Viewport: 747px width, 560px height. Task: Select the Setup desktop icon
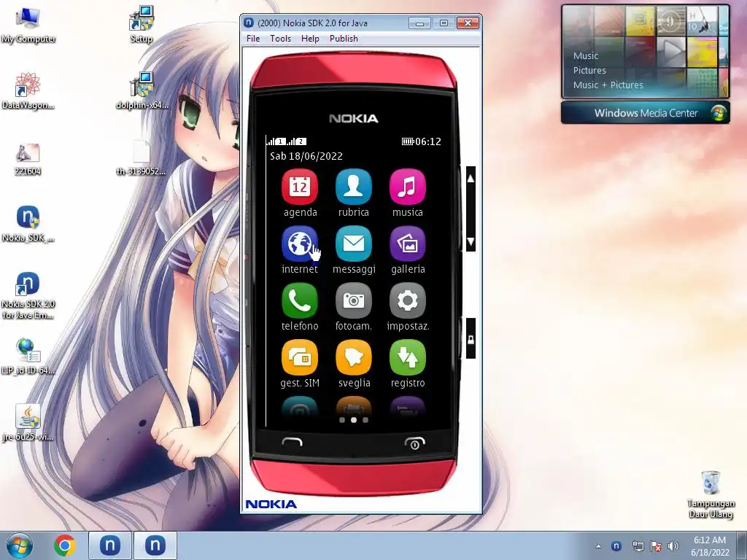(x=141, y=25)
